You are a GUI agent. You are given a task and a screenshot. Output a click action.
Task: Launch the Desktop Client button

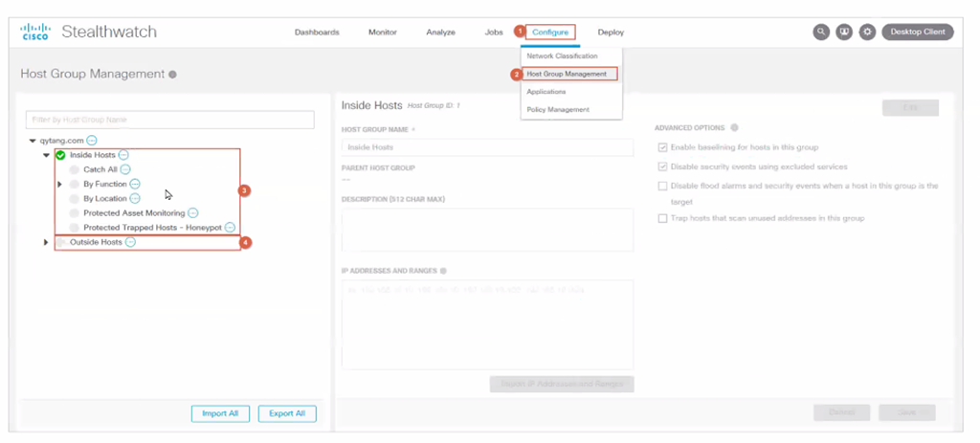pos(918,32)
